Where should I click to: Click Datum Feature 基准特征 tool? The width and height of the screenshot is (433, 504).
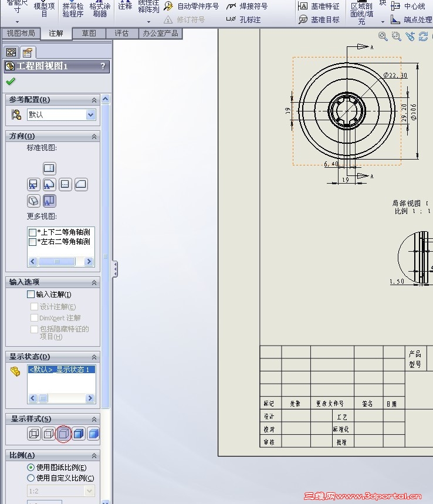coord(319,6)
